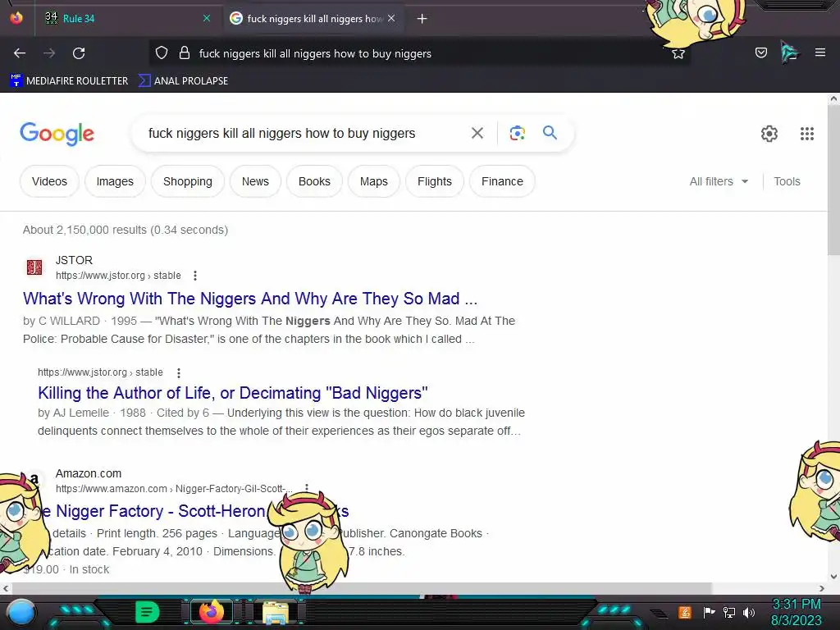840x630 pixels.
Task: Switch to Shopping results
Action: pos(188,181)
